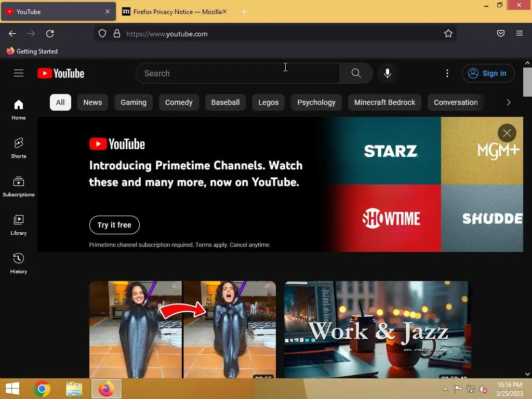Open Shorts from the sidebar
The width and height of the screenshot is (532, 399).
(x=19, y=148)
